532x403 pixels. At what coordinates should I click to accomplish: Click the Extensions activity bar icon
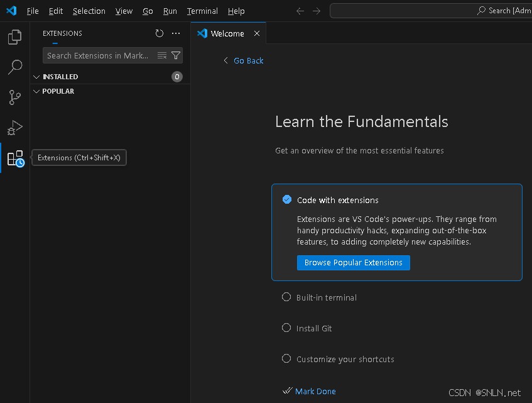coord(15,158)
